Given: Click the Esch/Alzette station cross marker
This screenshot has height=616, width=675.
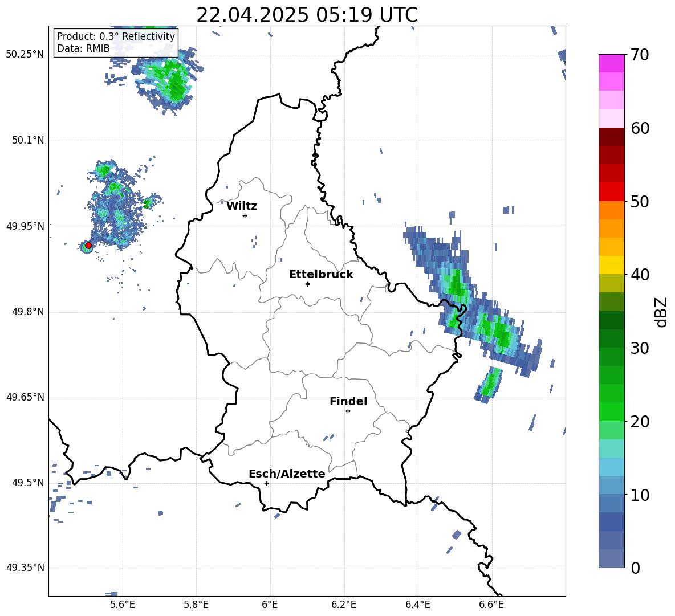Looking at the screenshot, I should (266, 483).
